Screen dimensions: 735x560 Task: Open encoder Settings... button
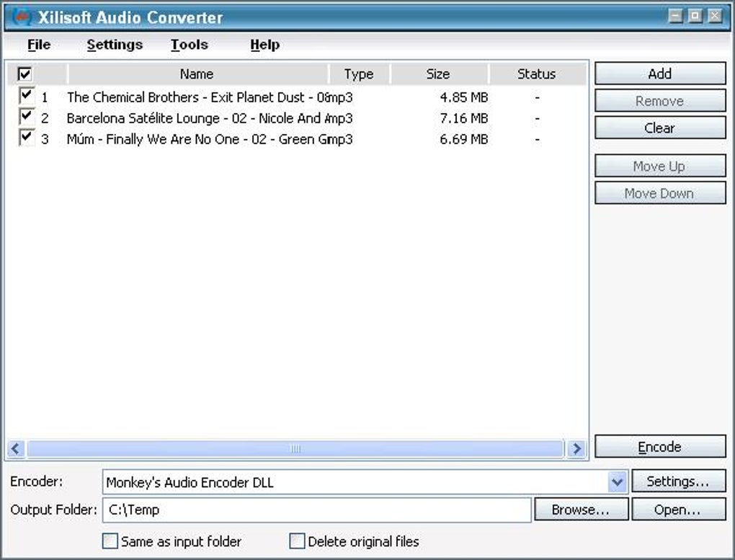coord(678,481)
